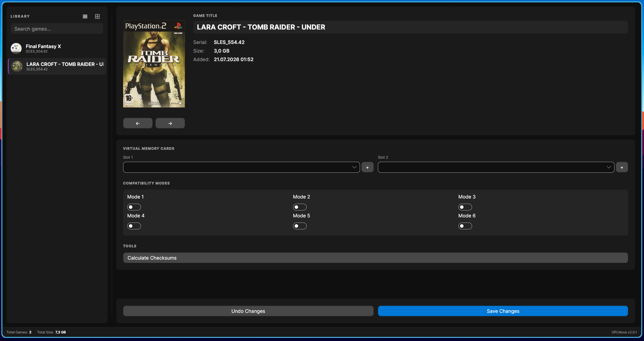Click Save Changes
The width and height of the screenshot is (644, 341).
503,311
